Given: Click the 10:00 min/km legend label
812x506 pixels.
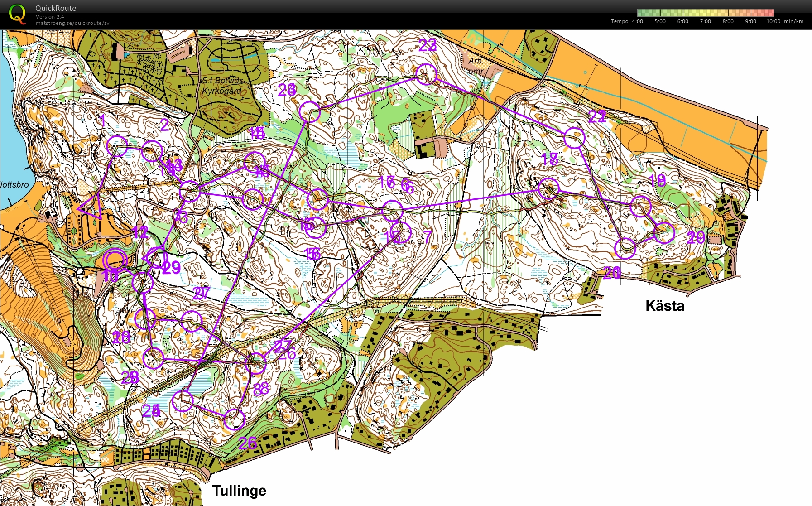Looking at the screenshot, I should coord(785,21).
